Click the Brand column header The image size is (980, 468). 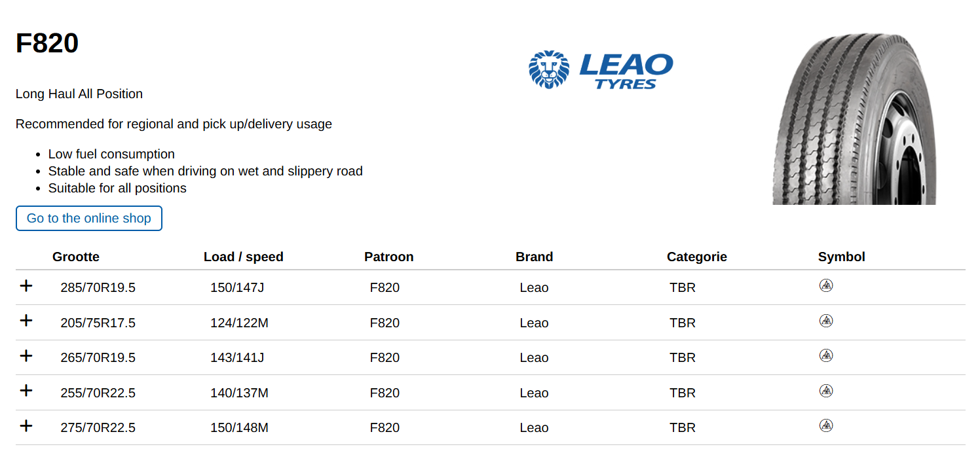[535, 257]
